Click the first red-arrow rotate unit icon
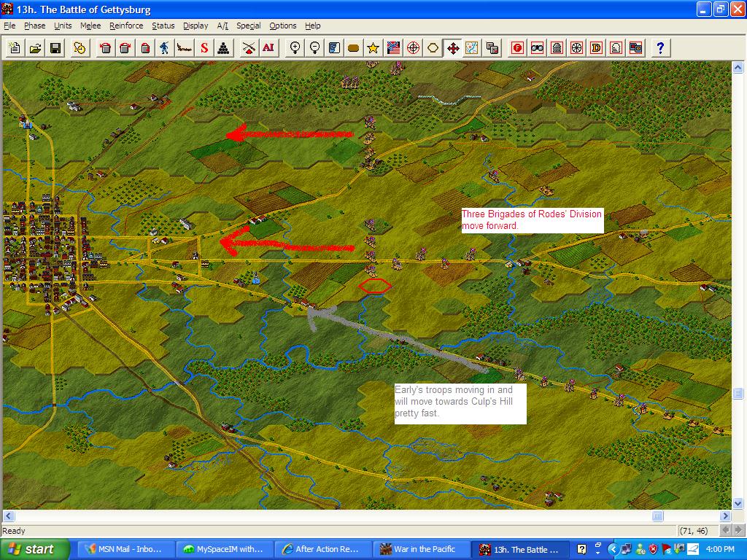747x560 pixels. point(105,47)
